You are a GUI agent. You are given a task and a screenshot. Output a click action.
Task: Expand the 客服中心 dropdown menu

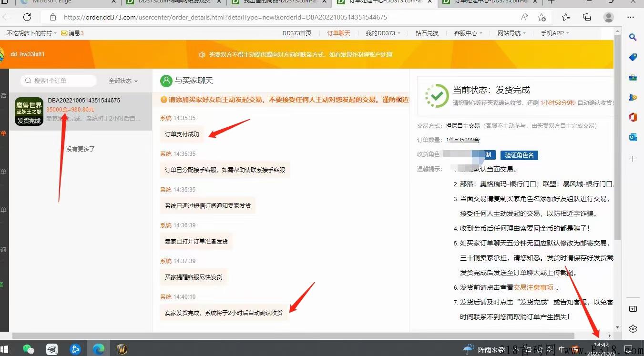tap(468, 33)
